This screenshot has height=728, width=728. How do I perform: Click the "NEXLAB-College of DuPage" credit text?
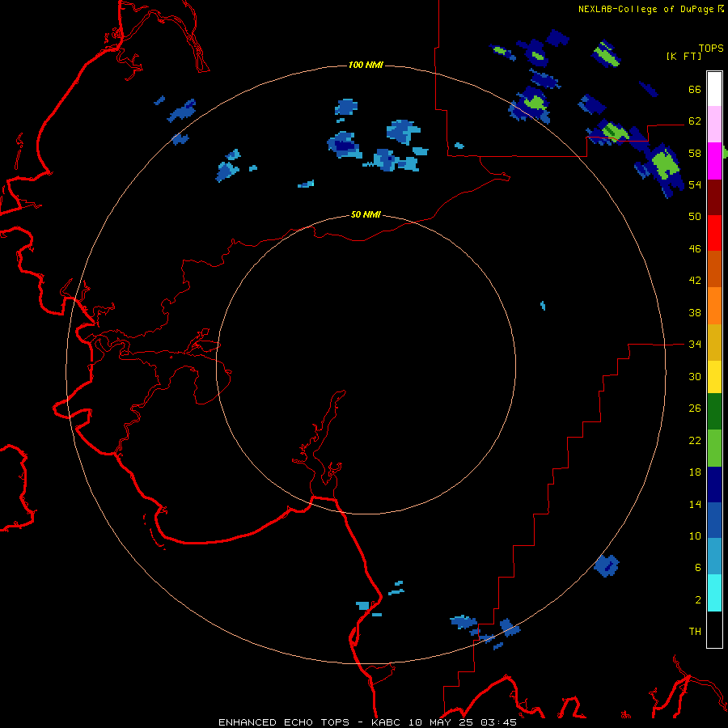coord(645,9)
